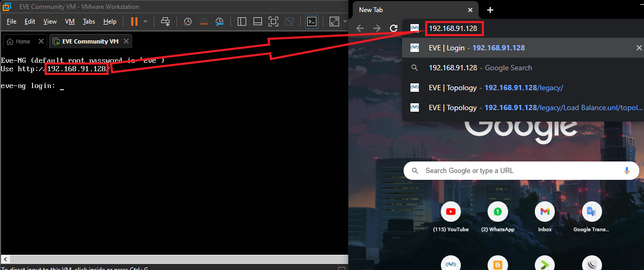644x270 pixels.
Task: Toggle the console view button in VMware toolbar
Action: [x=312, y=21]
